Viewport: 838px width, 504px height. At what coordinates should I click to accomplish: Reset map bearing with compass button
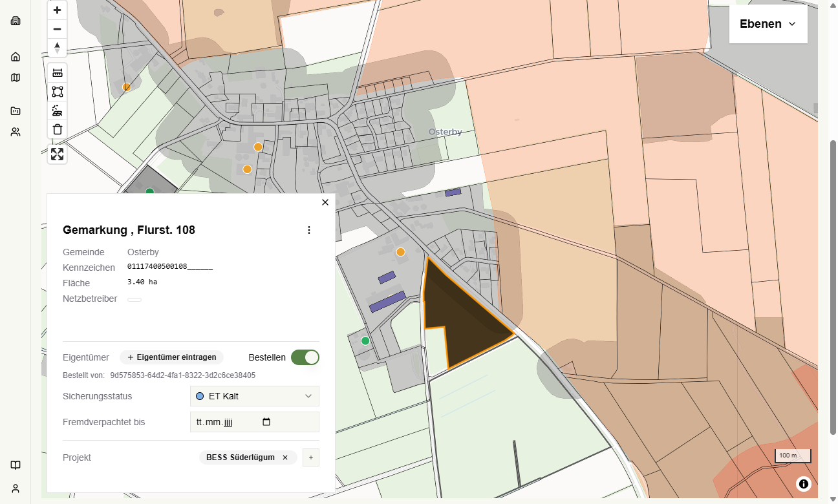(58, 48)
